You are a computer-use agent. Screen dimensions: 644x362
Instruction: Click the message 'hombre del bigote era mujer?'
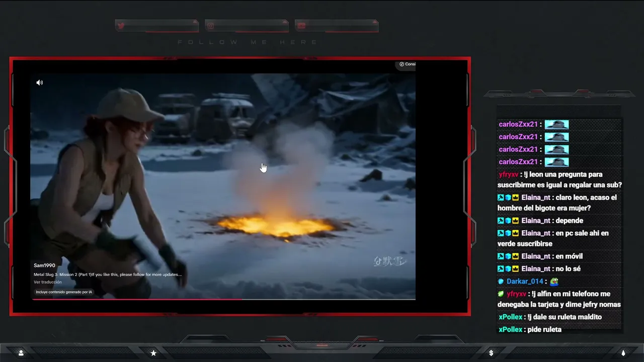pos(544,208)
